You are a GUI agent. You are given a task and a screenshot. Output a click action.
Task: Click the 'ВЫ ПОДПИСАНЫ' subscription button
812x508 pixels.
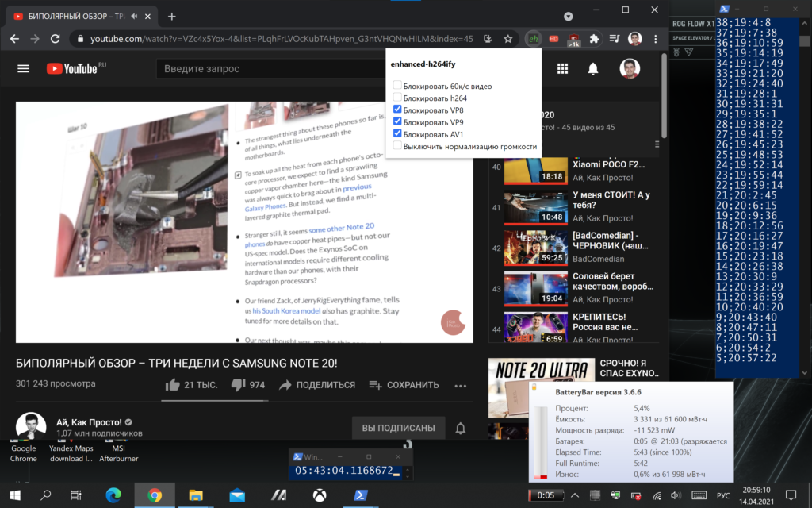point(398,428)
